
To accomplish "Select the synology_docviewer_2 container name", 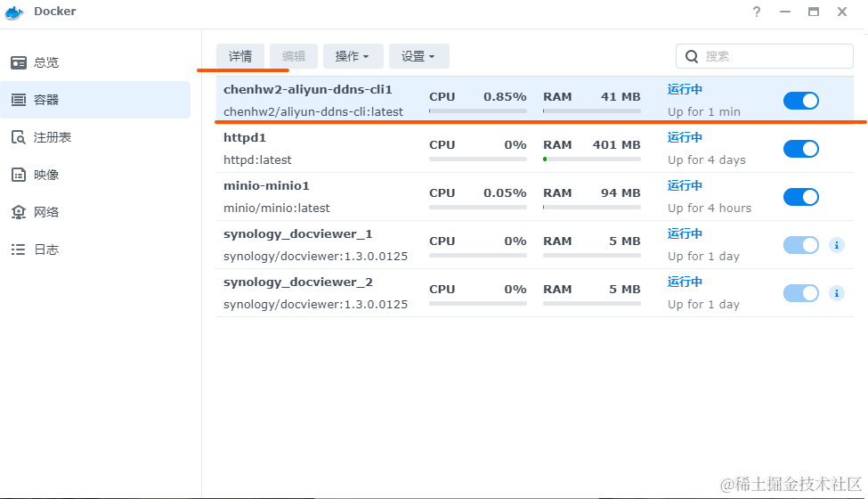I will pos(298,282).
